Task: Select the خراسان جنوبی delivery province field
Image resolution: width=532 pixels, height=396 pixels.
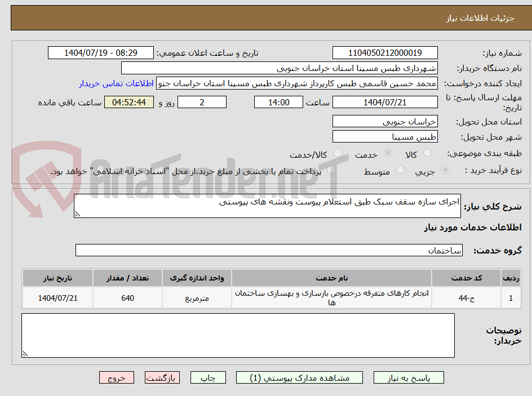Action: (x=385, y=121)
